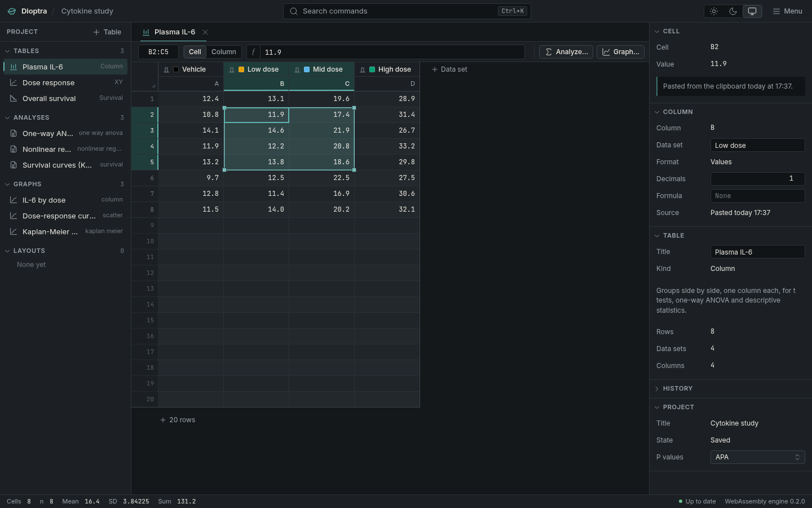Click Low dose orange color swatch
The width and height of the screenshot is (812, 508).
pyautogui.click(x=241, y=69)
